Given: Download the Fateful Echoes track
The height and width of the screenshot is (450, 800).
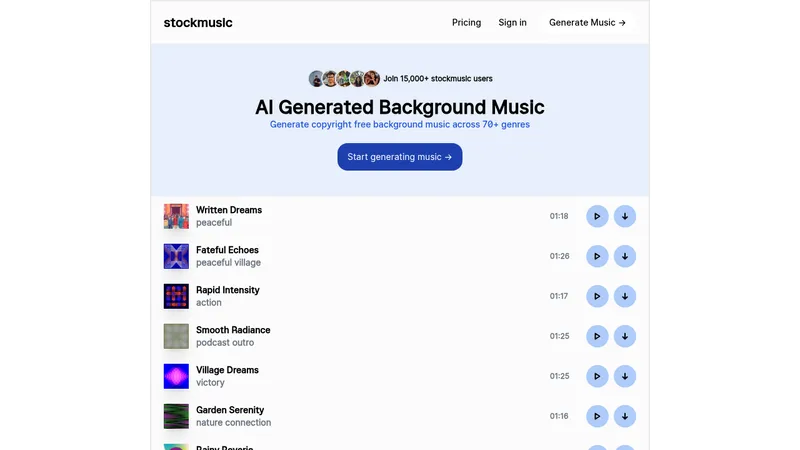Looking at the screenshot, I should pyautogui.click(x=624, y=256).
